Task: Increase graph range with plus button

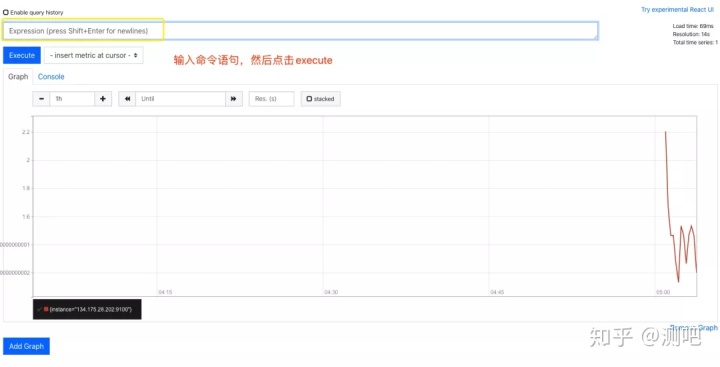Action: (x=103, y=99)
